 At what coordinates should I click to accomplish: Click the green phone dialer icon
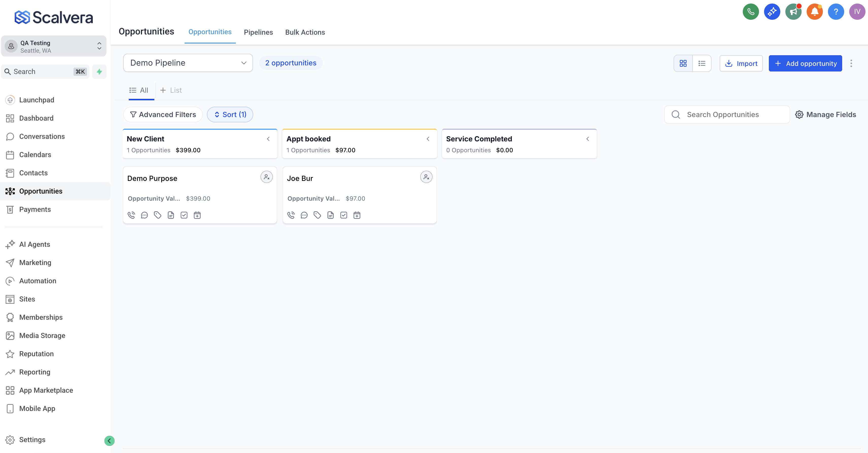coord(750,12)
